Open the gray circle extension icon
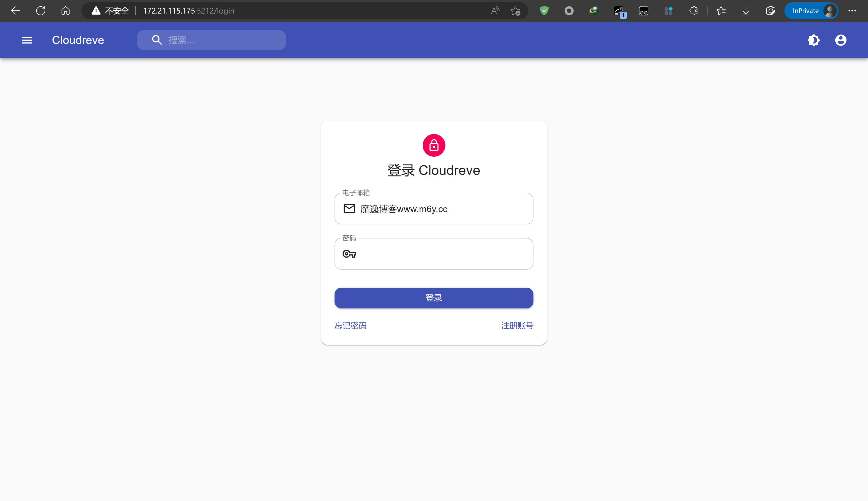 click(x=569, y=11)
